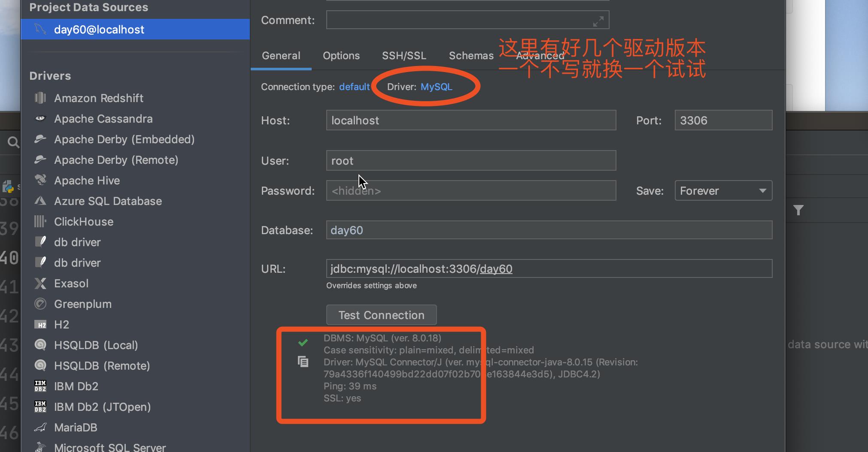The image size is (868, 452).
Task: Click the 'Project Data Sources' heading
Action: click(x=89, y=7)
